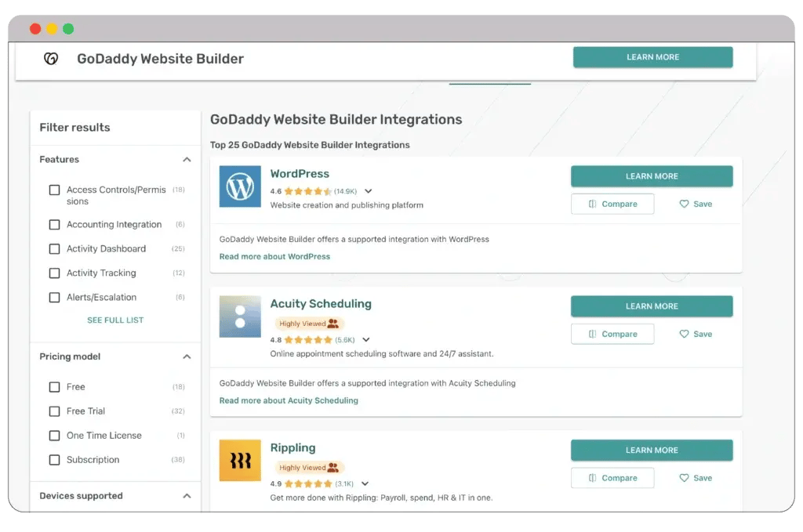Viewport: 803px width, 532px height.
Task: Click the WordPress logo thumbnail
Action: 240,186
